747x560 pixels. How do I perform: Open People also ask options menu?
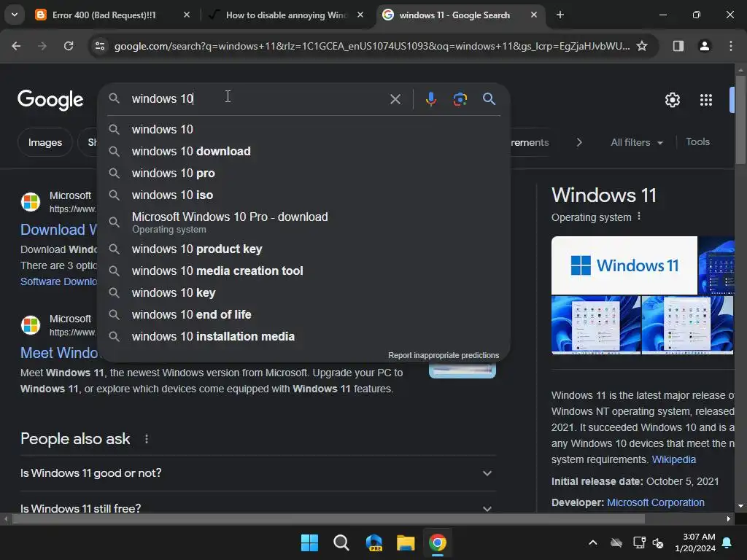(x=146, y=438)
